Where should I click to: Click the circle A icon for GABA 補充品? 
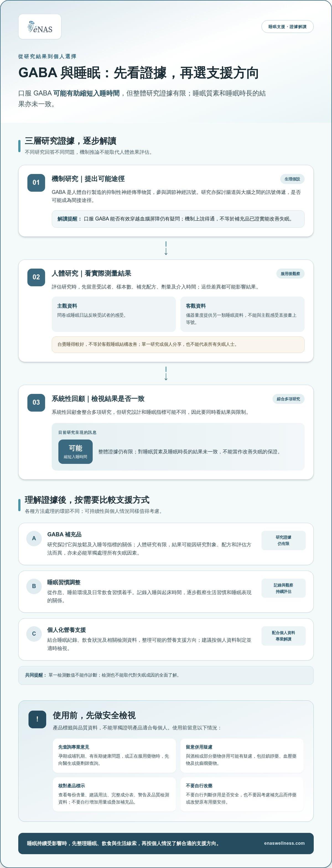point(34,539)
